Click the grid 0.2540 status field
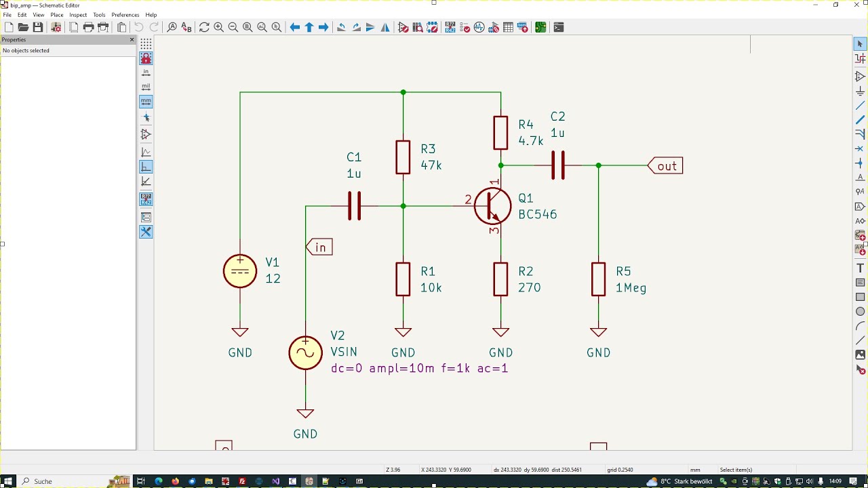This screenshot has width=868, height=488. click(620, 470)
